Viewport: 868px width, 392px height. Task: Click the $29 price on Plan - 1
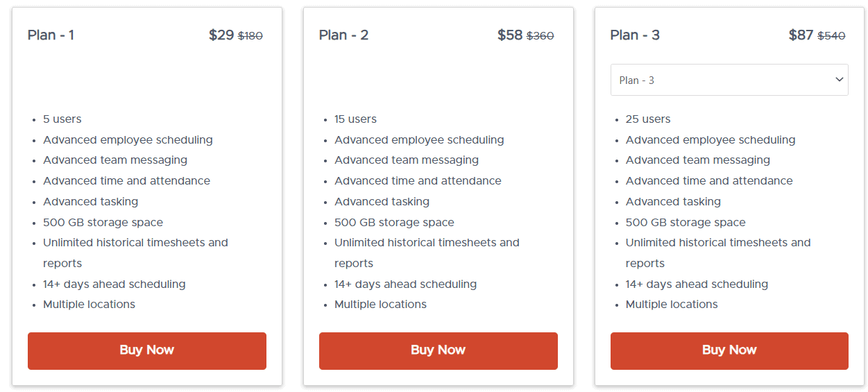pyautogui.click(x=221, y=35)
